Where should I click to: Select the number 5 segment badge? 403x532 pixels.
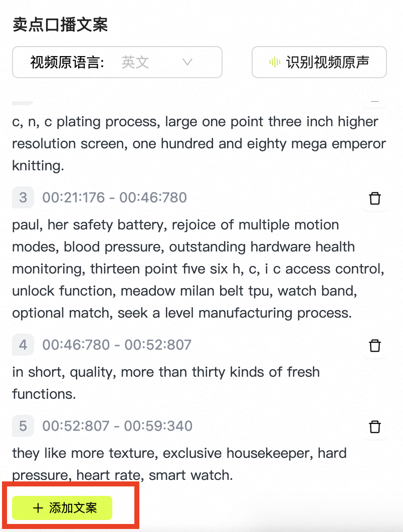(x=23, y=426)
